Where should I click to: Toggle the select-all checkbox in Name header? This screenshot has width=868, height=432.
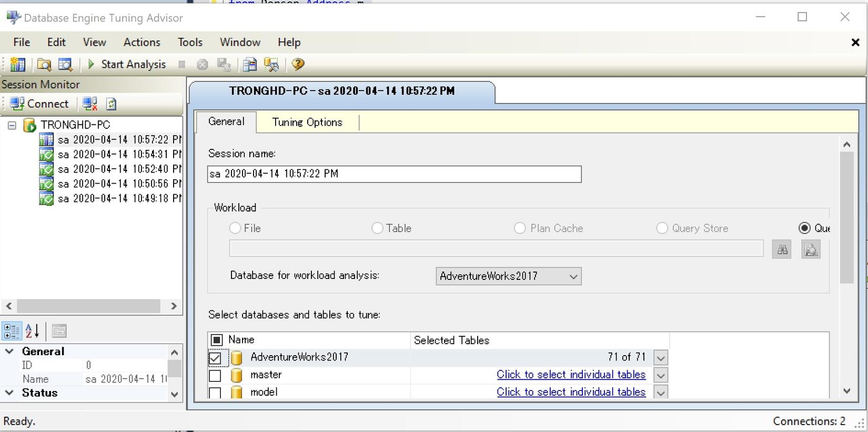[x=216, y=340]
